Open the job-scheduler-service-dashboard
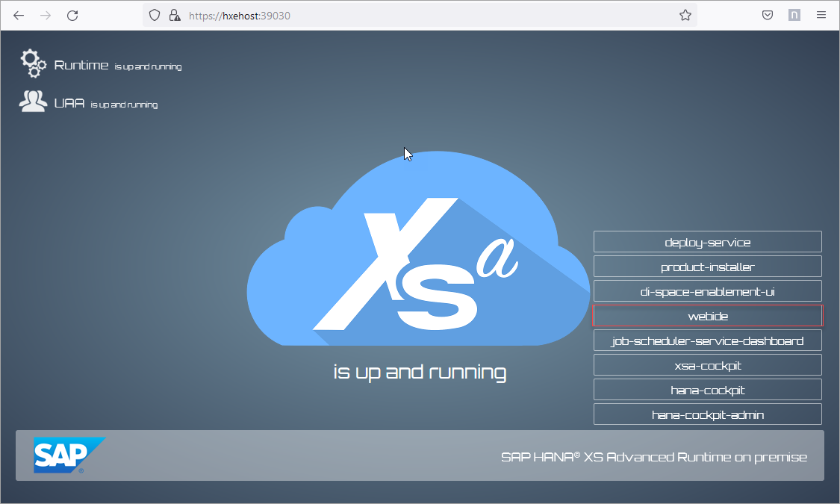The image size is (840, 504). pos(708,340)
